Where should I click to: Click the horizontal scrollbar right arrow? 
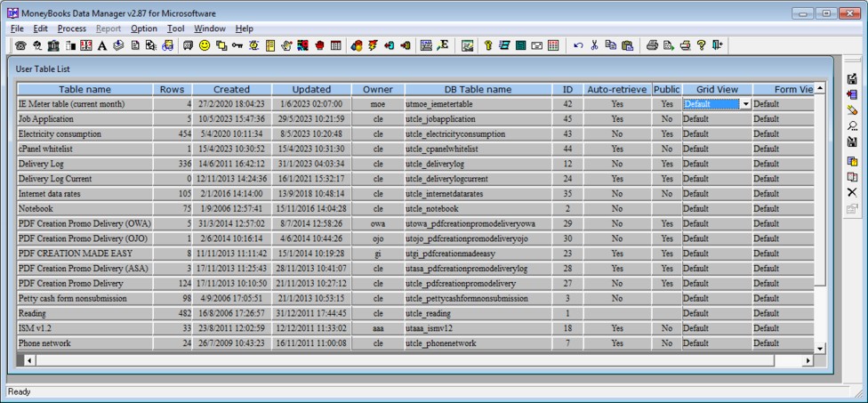click(x=808, y=360)
